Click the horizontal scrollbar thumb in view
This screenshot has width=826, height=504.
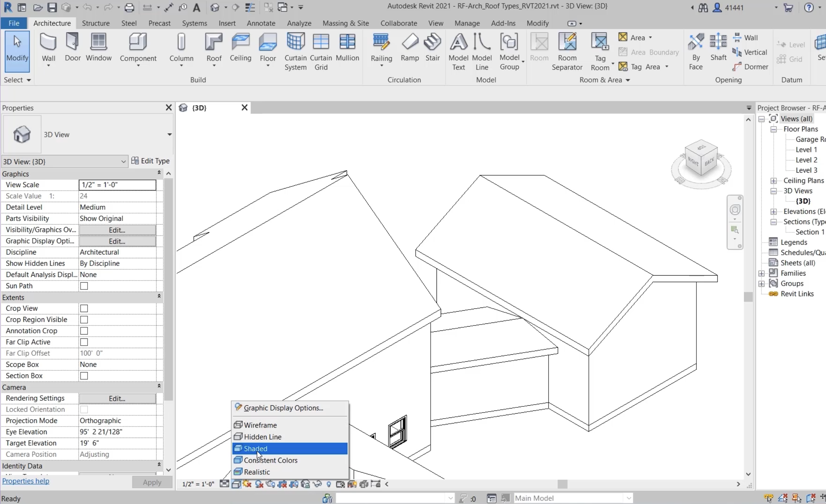562,484
